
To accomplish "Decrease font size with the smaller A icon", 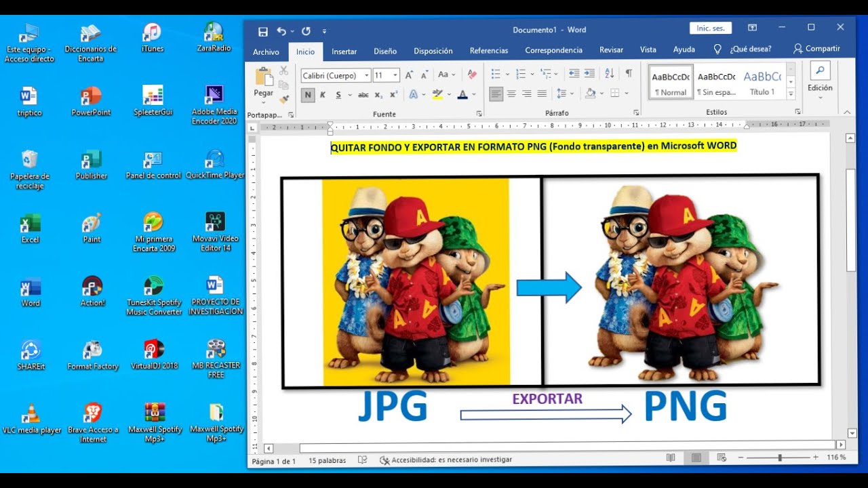I will [x=423, y=75].
